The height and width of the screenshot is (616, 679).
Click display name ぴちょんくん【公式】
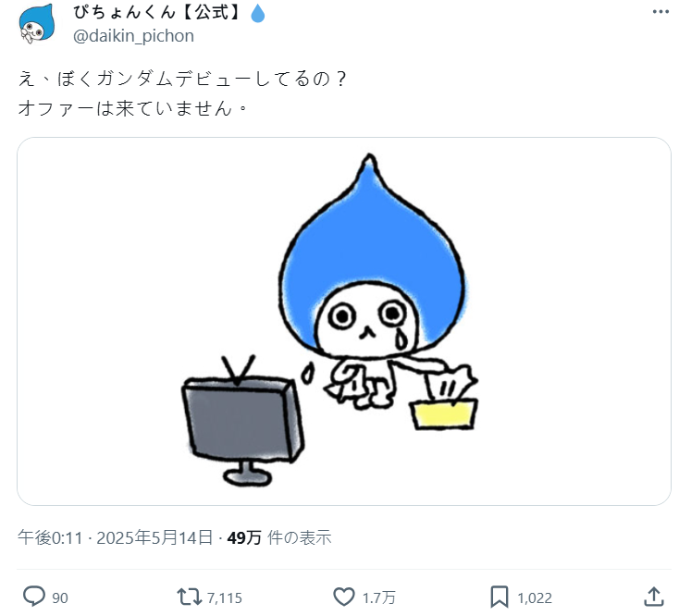(157, 13)
